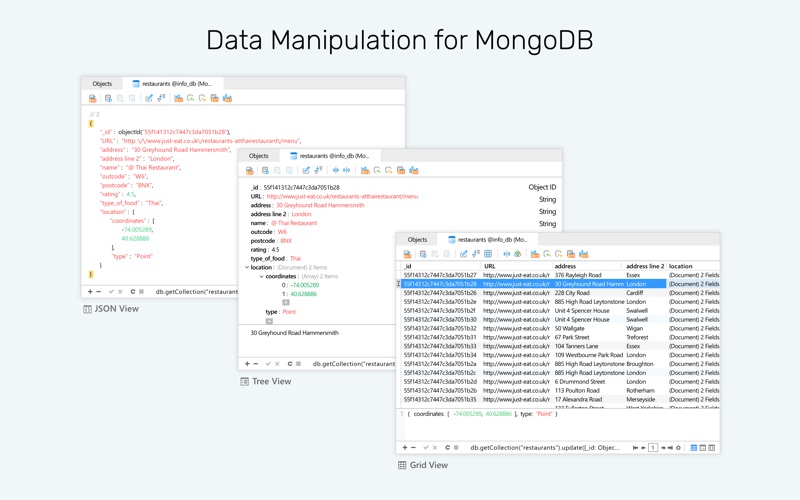Click the URL column header in Grid View
The width and height of the screenshot is (800, 500).
(x=516, y=266)
